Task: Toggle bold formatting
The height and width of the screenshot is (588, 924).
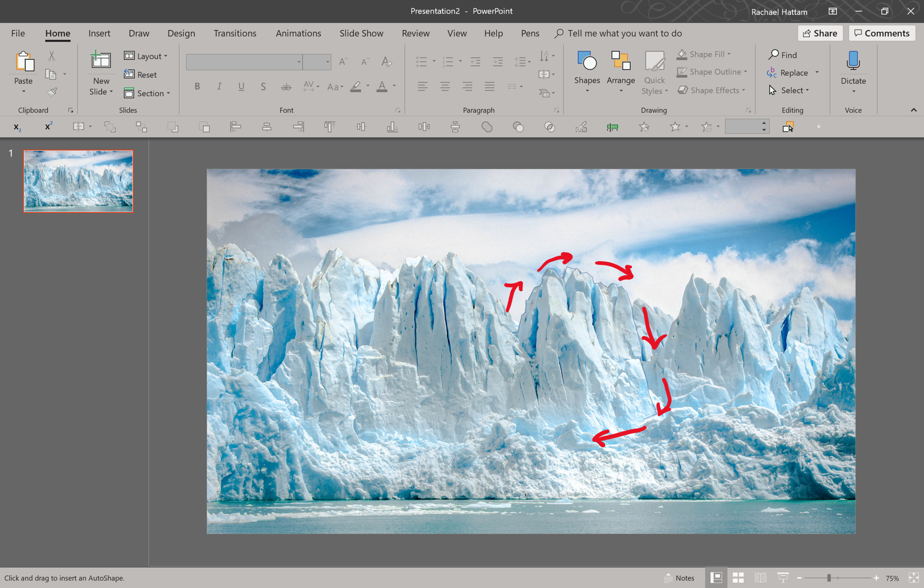Action: coord(197,86)
